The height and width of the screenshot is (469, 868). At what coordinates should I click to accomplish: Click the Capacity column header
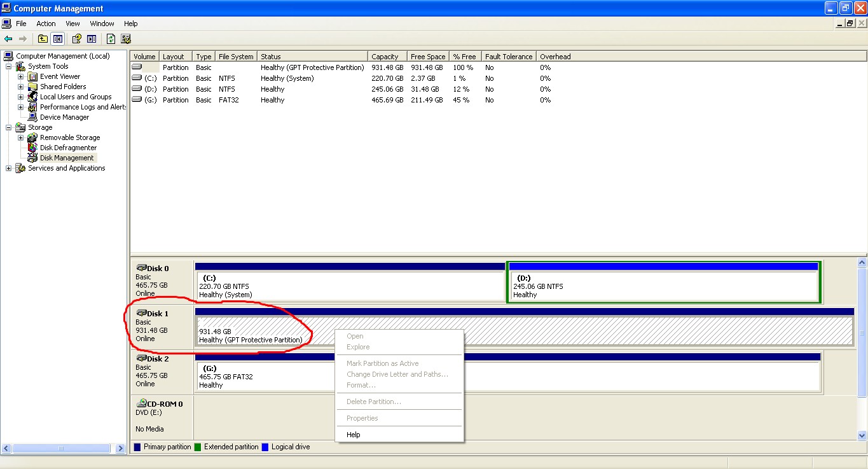coord(385,57)
